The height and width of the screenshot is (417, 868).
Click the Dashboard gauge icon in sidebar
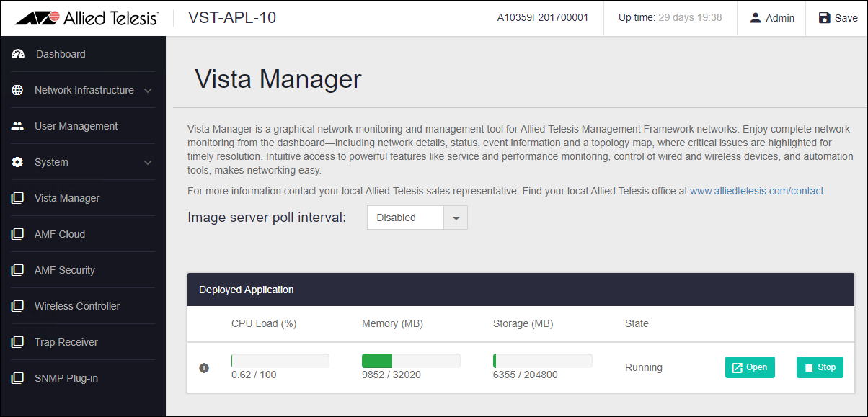click(18, 54)
